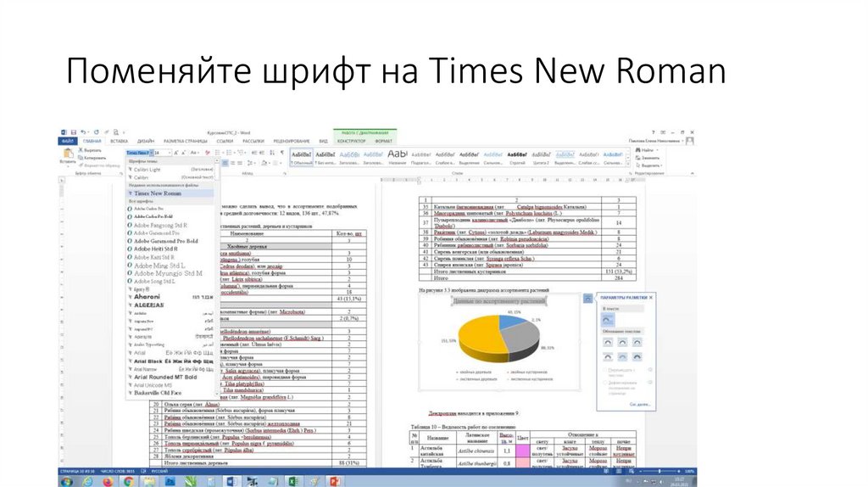Apply the Строгий style
Image resolution: width=868 pixels, height=487 pixels.
(x=517, y=158)
